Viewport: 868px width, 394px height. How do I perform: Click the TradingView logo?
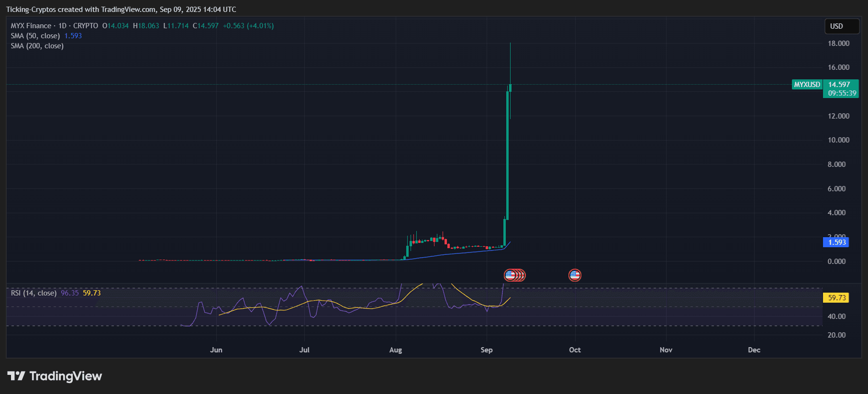55,376
